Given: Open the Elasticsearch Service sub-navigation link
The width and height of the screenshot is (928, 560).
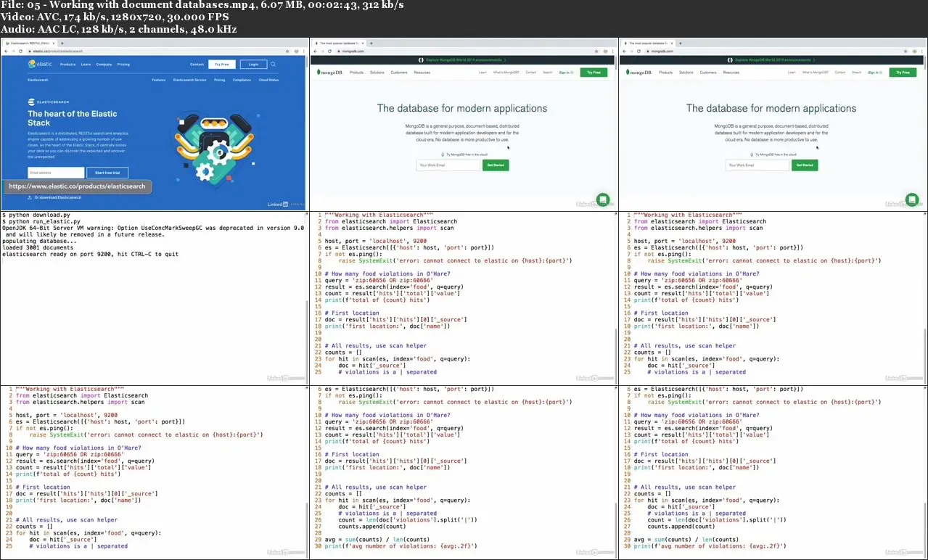Looking at the screenshot, I should pyautogui.click(x=190, y=80).
